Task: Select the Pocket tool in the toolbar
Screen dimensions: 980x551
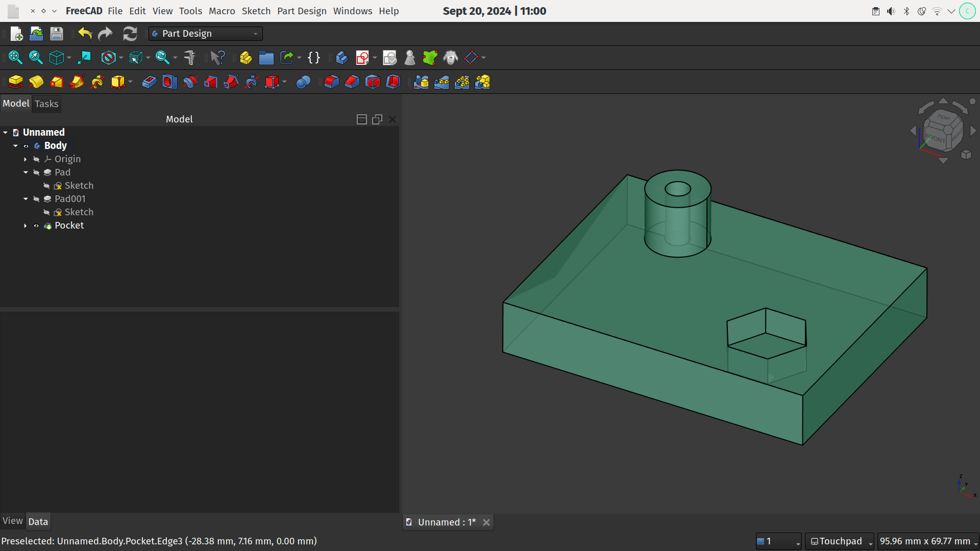Action: pyautogui.click(x=149, y=82)
